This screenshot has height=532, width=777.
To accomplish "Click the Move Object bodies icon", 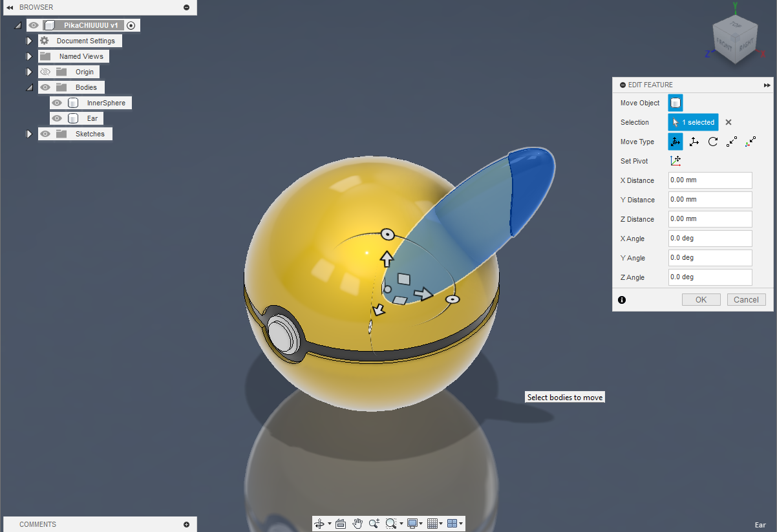I will [x=676, y=103].
